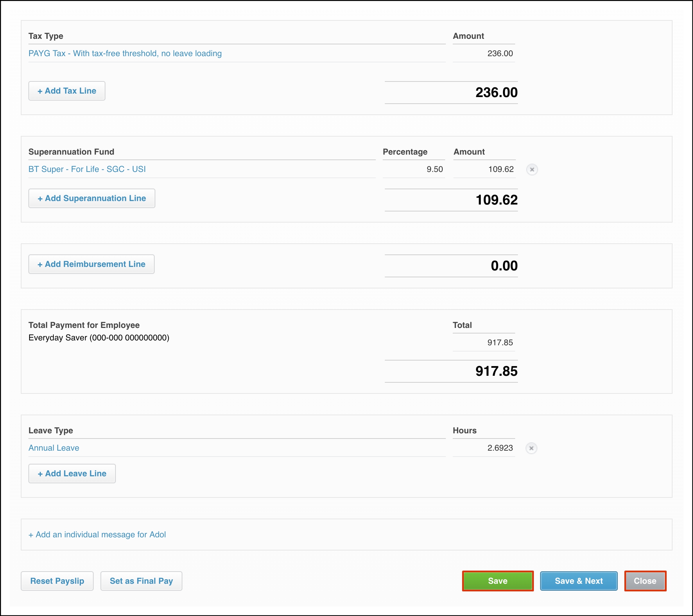Image resolution: width=693 pixels, height=616 pixels.
Task: Select the Annual Leave type link
Action: 54,448
